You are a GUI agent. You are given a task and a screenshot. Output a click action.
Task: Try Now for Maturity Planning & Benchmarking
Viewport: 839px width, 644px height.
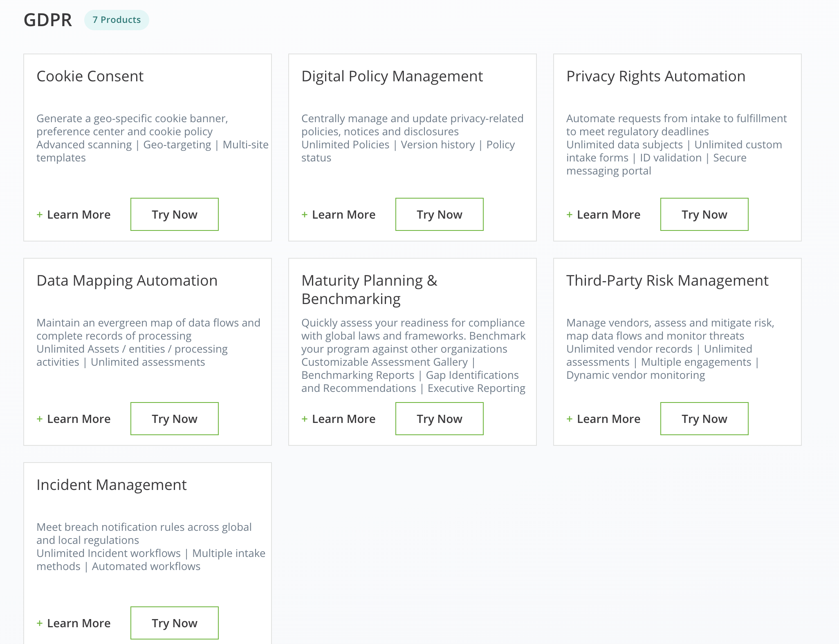pyautogui.click(x=439, y=419)
